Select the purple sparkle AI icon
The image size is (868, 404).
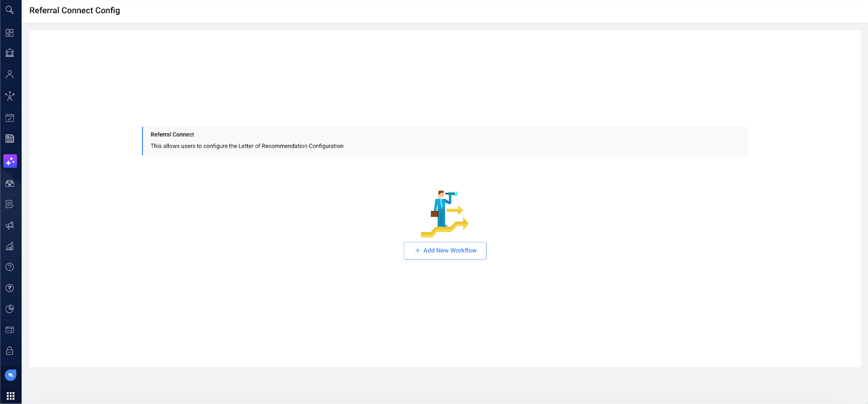pyautogui.click(x=10, y=161)
